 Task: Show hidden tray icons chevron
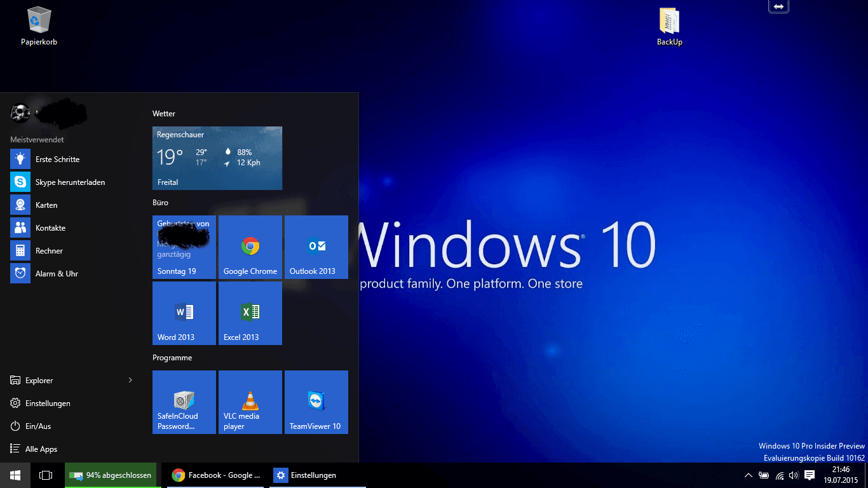(749, 475)
